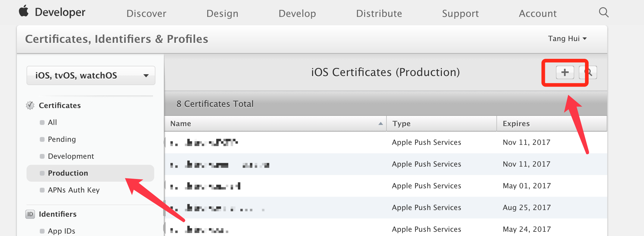Expand the iOS, tvOS, watchOS platform selector
The image size is (644, 236).
tap(91, 75)
